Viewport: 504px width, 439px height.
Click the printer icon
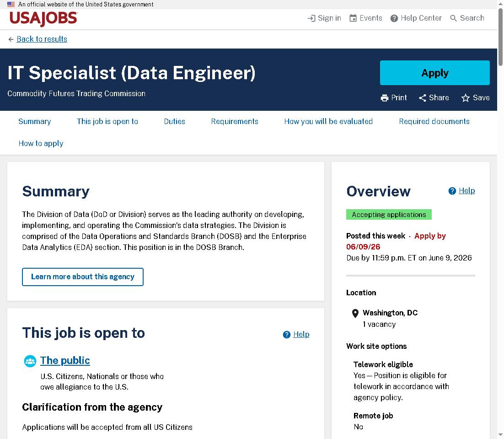point(385,98)
